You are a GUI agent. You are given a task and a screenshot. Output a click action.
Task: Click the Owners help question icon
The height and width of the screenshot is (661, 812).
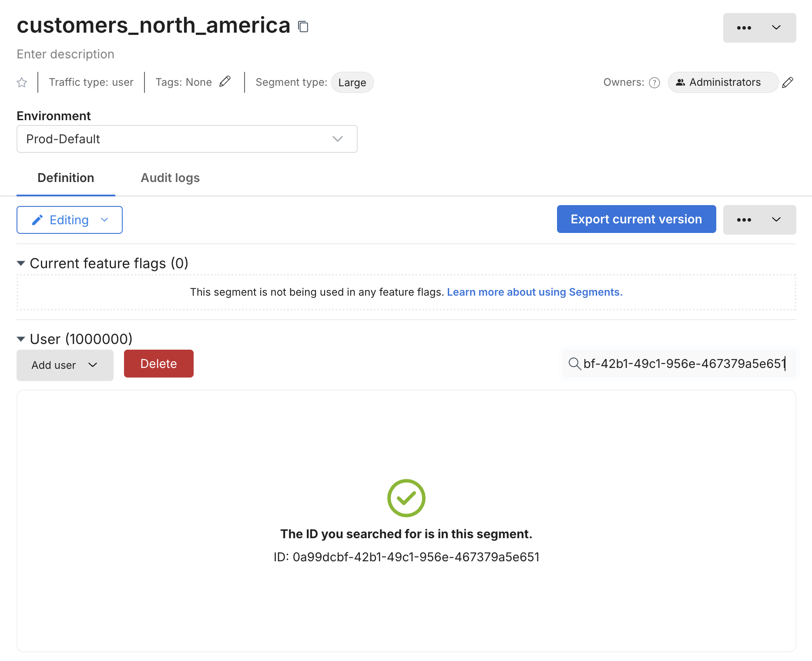tap(654, 83)
